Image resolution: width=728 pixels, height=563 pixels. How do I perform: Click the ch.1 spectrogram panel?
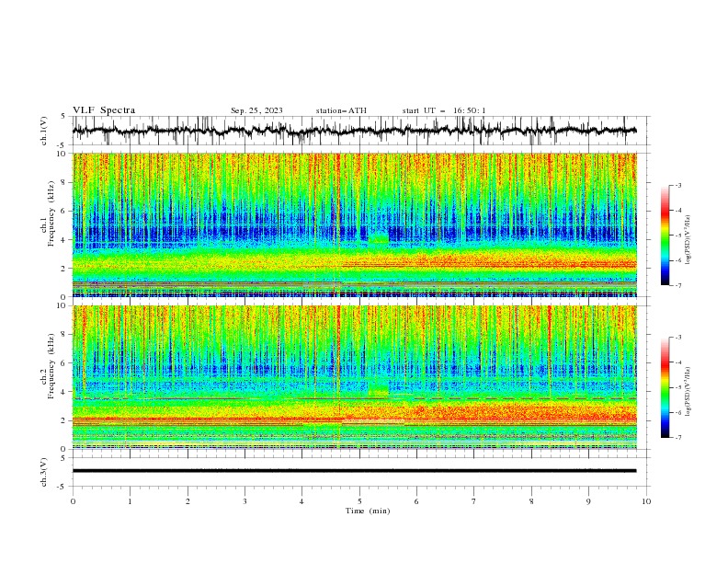pyautogui.click(x=355, y=224)
